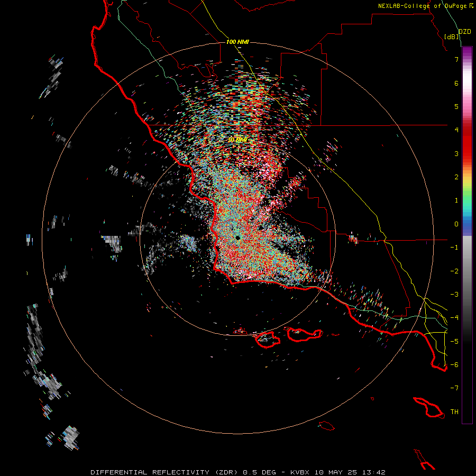Click the 4 label on the color scale
Image resolution: width=476 pixels, height=476 pixels.
click(x=456, y=130)
